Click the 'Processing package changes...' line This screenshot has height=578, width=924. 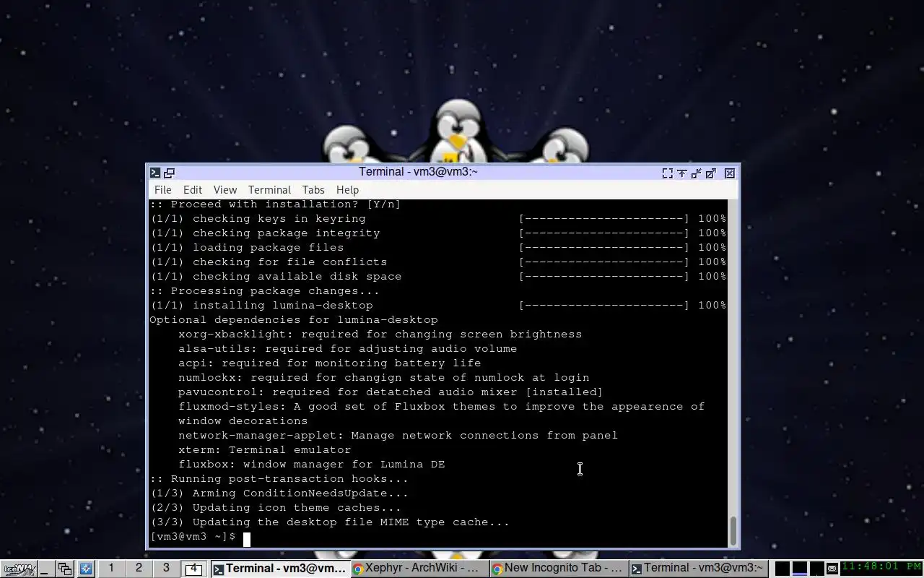pos(265,291)
